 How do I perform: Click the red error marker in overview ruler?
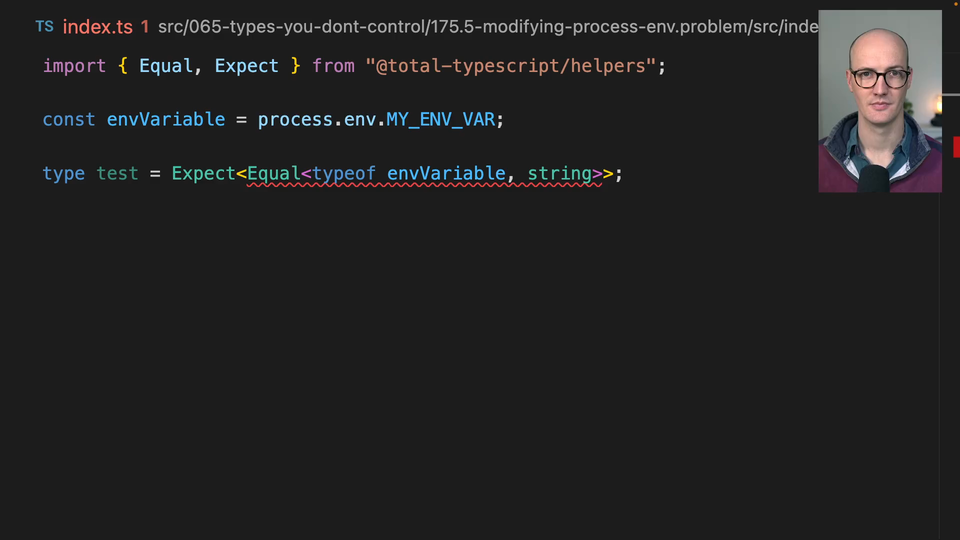click(x=956, y=148)
